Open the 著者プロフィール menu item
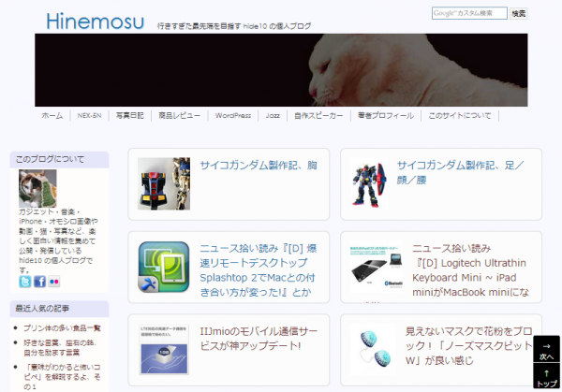The height and width of the screenshot is (392, 562). (x=386, y=116)
